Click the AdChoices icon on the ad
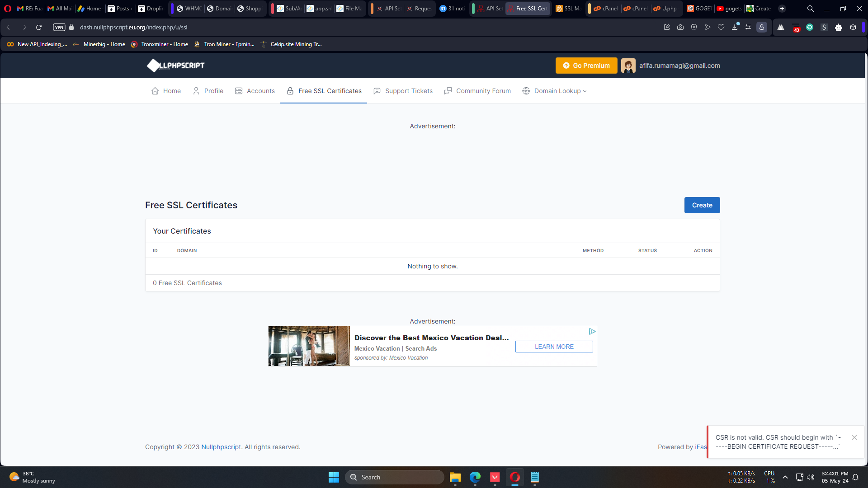The image size is (868, 488). pos(592,331)
